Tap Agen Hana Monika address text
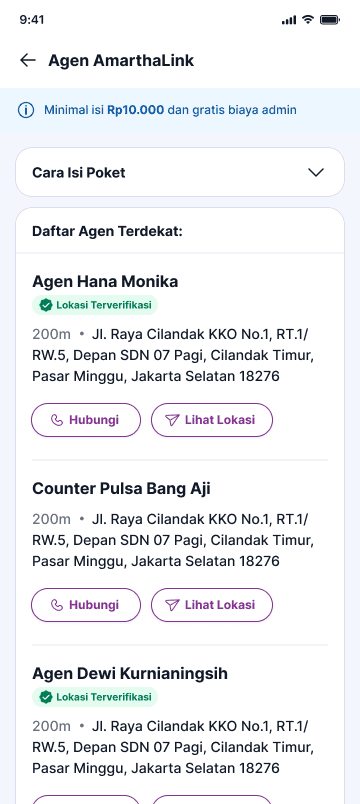360x804 pixels. [x=173, y=355]
